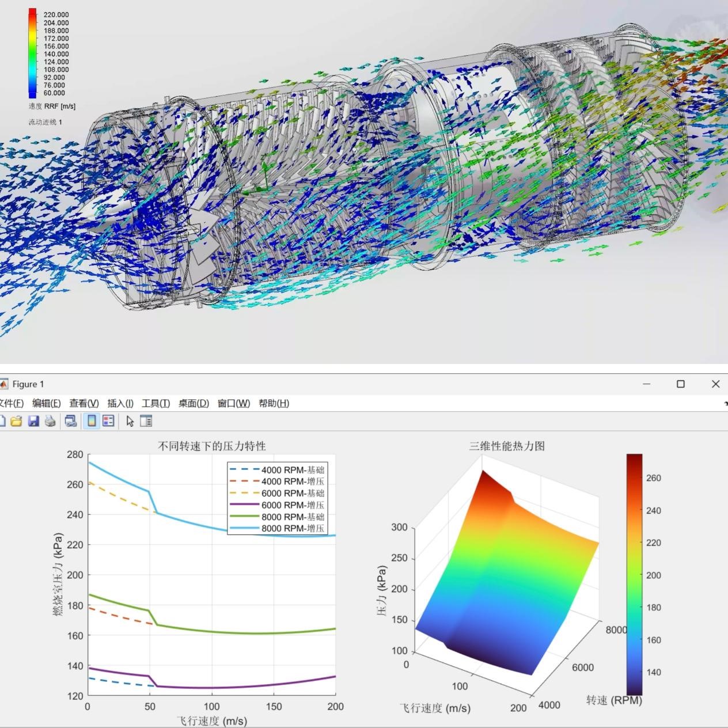Open the 帮助(H) menu

click(x=274, y=403)
